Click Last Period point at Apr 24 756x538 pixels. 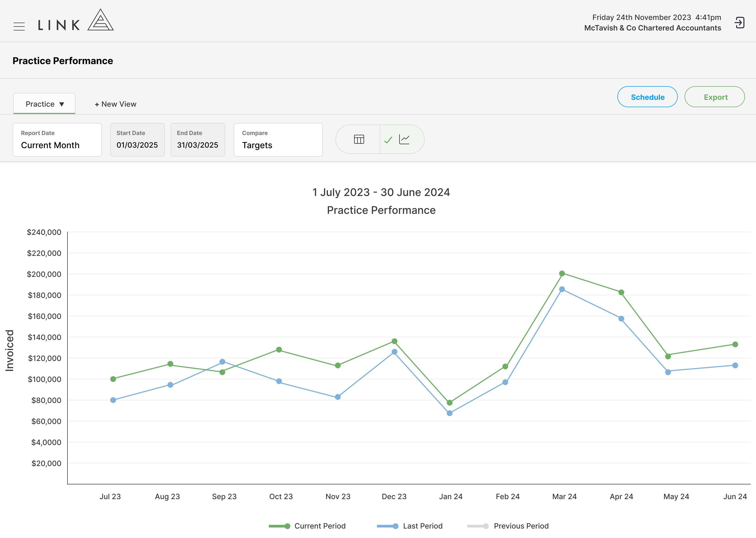pyautogui.click(x=621, y=319)
